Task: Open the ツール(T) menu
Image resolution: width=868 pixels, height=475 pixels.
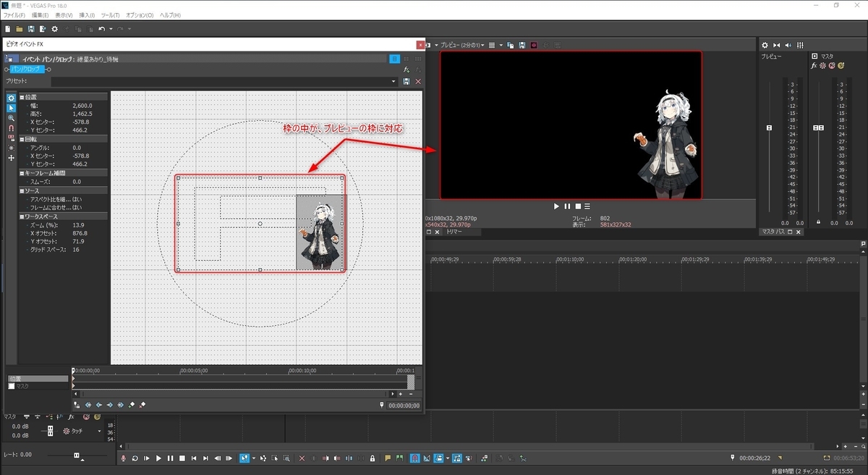Action: (x=110, y=14)
